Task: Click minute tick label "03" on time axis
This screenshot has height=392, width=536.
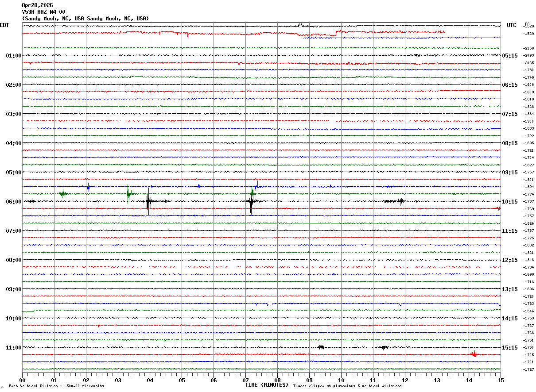Action: click(118, 380)
